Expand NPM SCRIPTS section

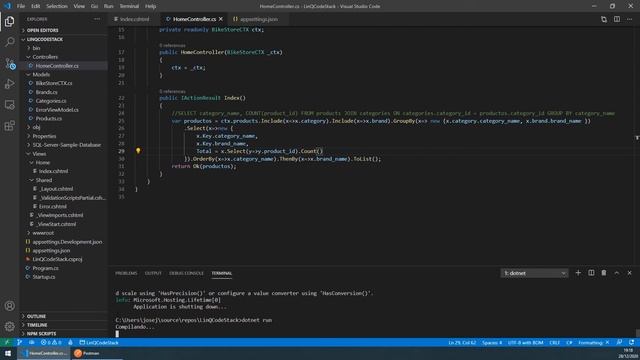click(x=64, y=333)
